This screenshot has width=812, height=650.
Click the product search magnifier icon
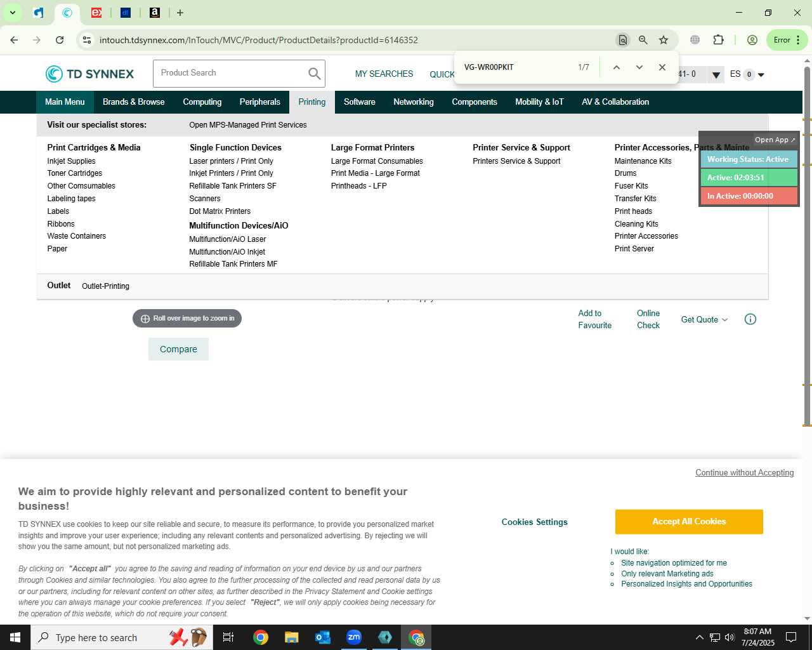pos(314,74)
